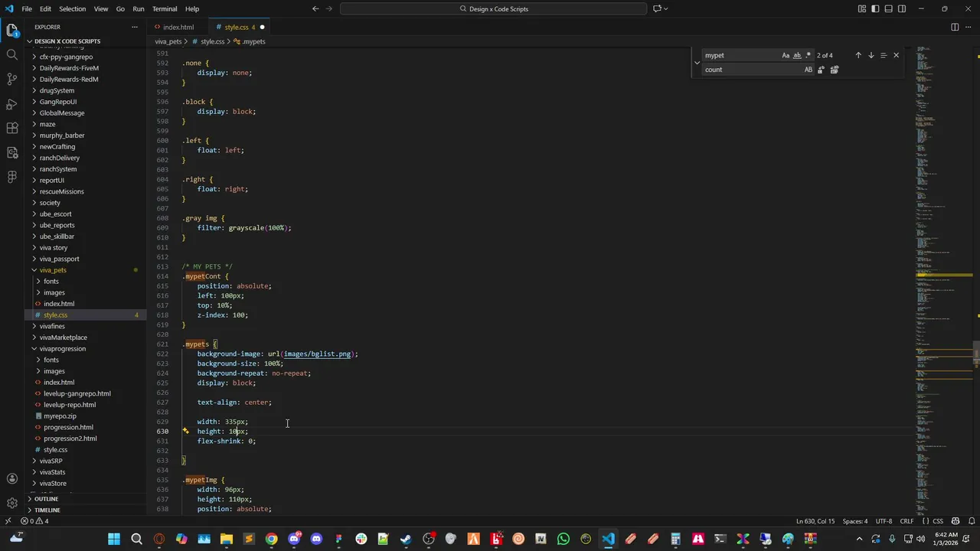Open editor More Actions ellipsis
This screenshot has height=551, width=980.
pos(968,27)
